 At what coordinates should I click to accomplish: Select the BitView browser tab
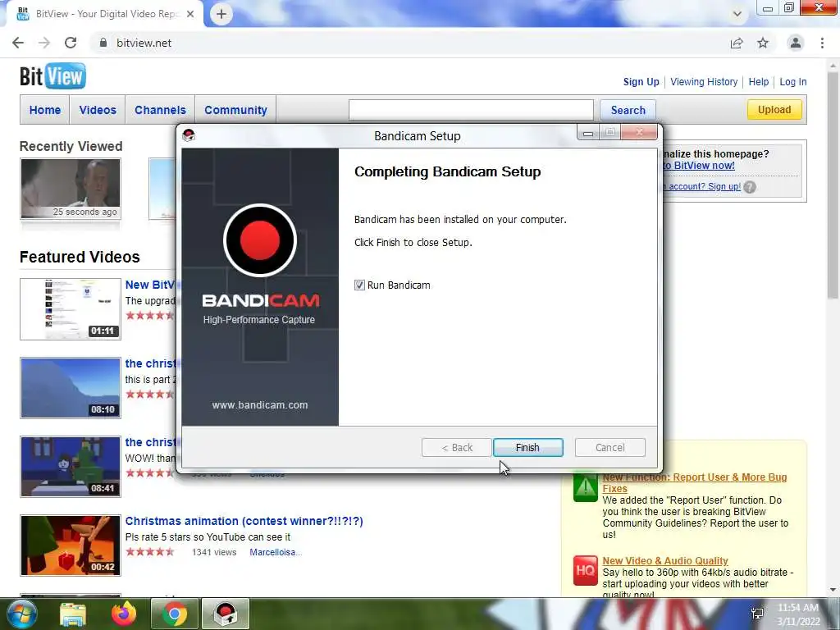[106, 14]
